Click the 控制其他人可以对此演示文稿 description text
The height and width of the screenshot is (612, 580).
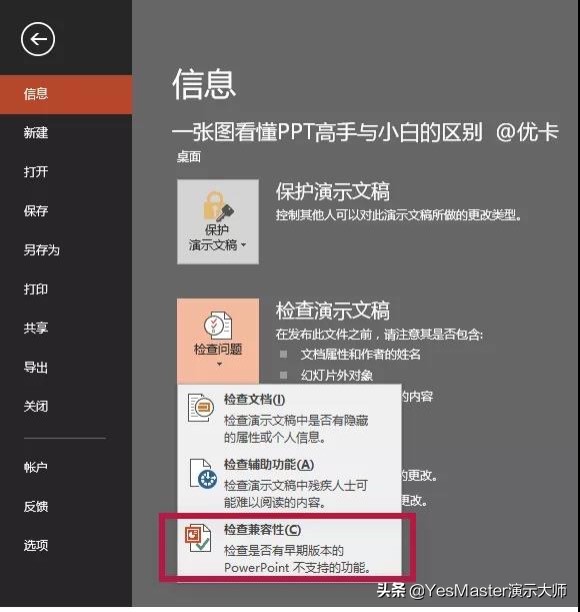click(399, 215)
